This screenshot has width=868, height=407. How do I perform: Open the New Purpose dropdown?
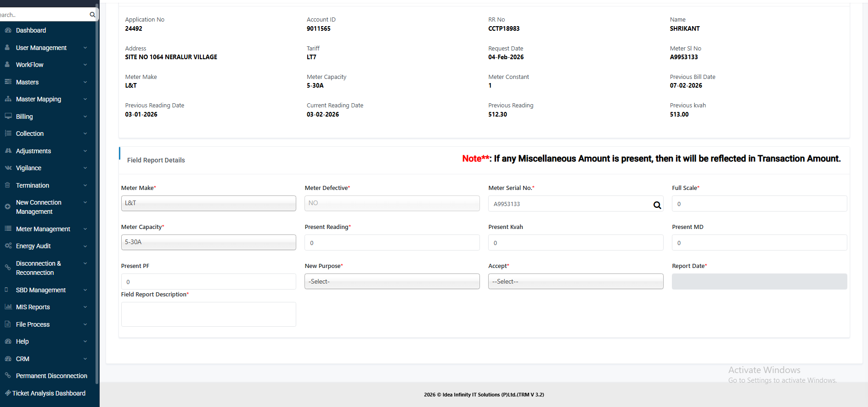[392, 281]
